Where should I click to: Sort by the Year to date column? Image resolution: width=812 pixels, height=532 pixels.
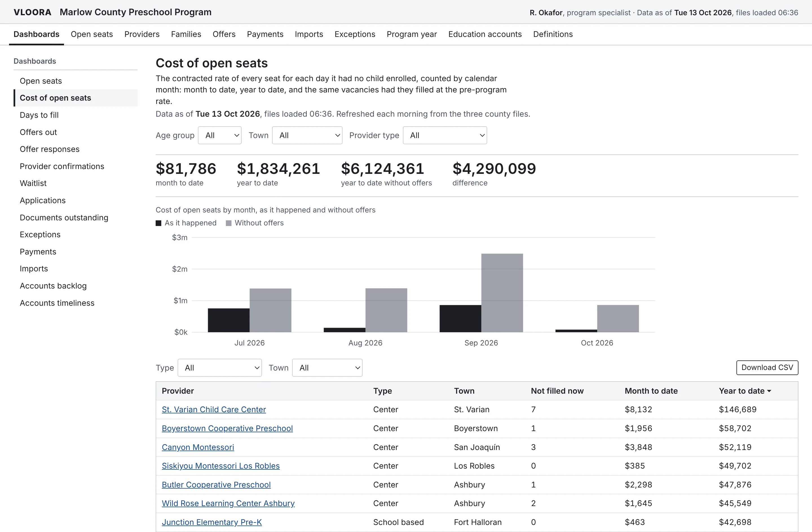pos(745,391)
